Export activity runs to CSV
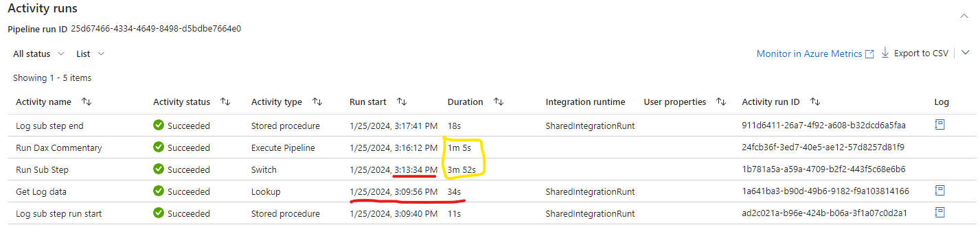Viewport: 980px width, 249px height. coord(915,53)
